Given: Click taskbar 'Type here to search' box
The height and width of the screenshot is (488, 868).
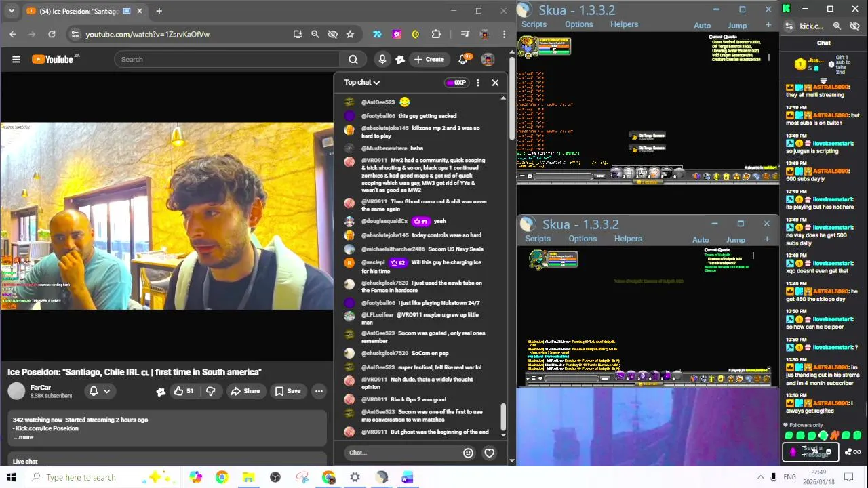Looking at the screenshot, I should (x=102, y=477).
